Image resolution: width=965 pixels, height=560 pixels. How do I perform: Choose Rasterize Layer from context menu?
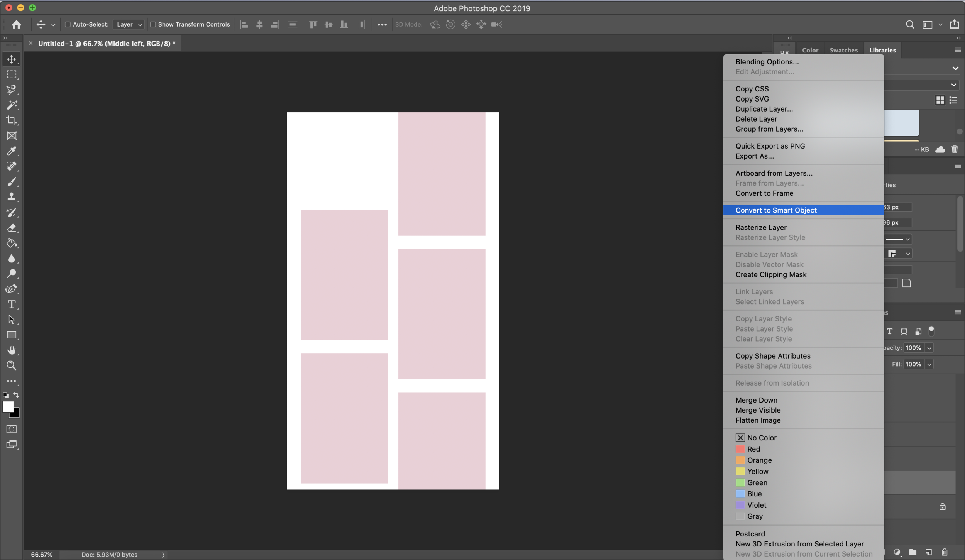coord(760,227)
